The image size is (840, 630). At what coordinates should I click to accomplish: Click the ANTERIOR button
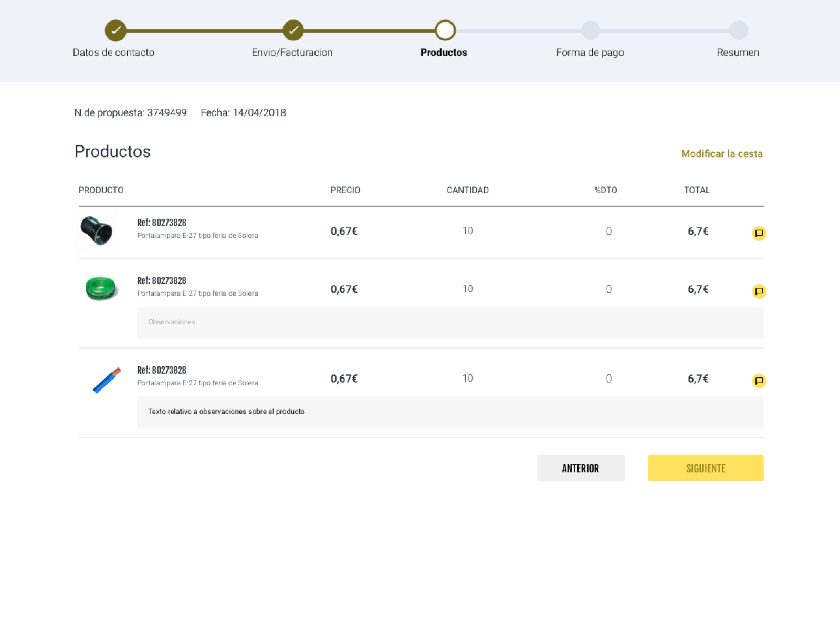coord(581,468)
